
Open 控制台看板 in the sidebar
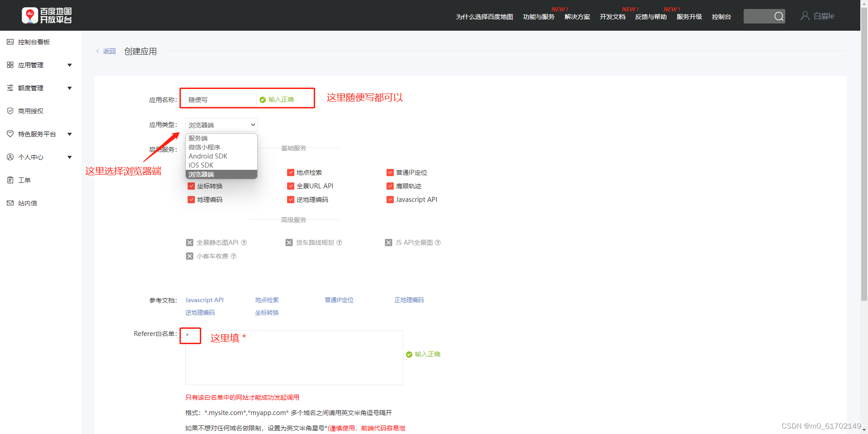(x=34, y=42)
